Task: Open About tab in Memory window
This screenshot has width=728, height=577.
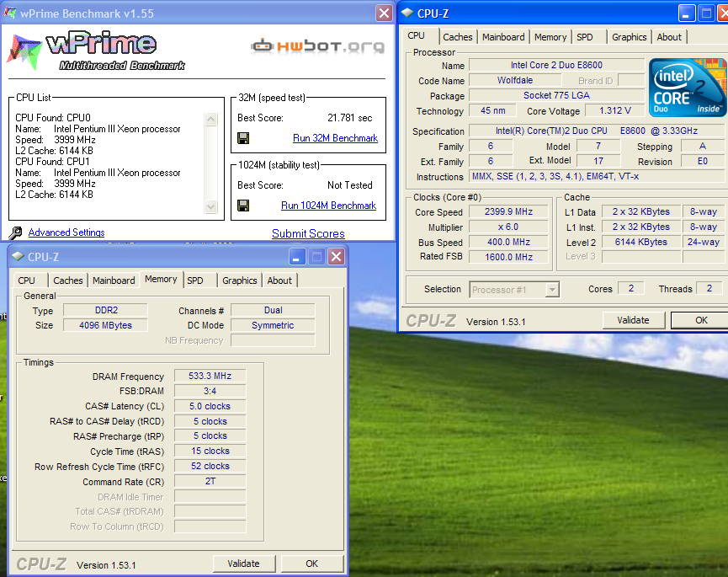Action: (279, 280)
